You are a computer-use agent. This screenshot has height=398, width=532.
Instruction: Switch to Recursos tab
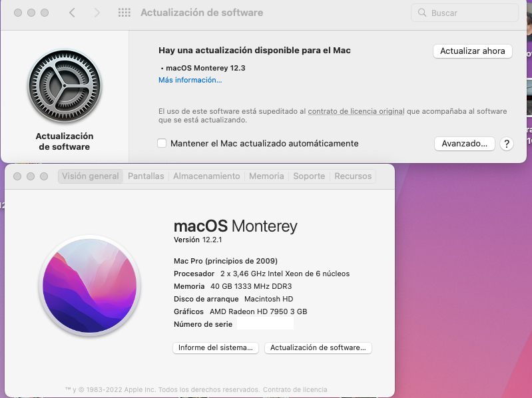353,176
